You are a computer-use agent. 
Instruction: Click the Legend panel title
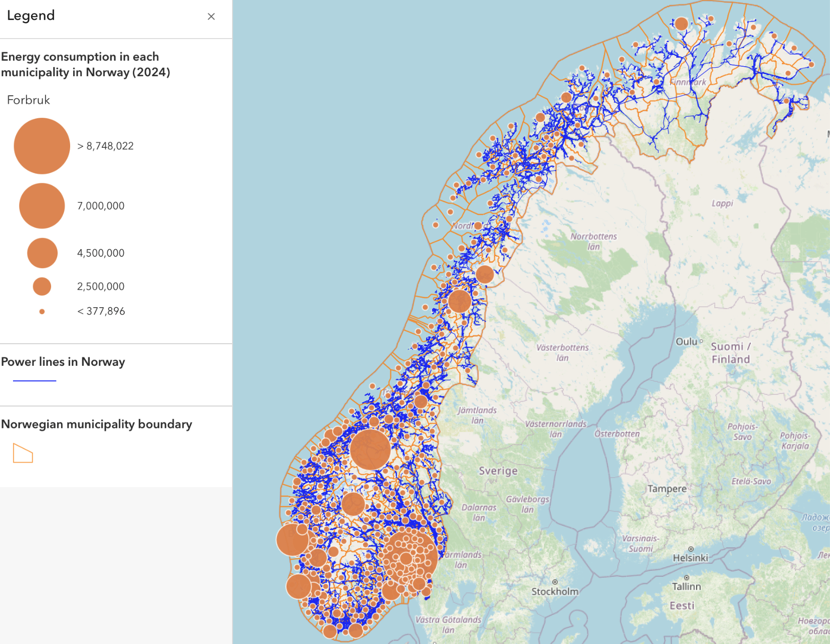coord(31,16)
